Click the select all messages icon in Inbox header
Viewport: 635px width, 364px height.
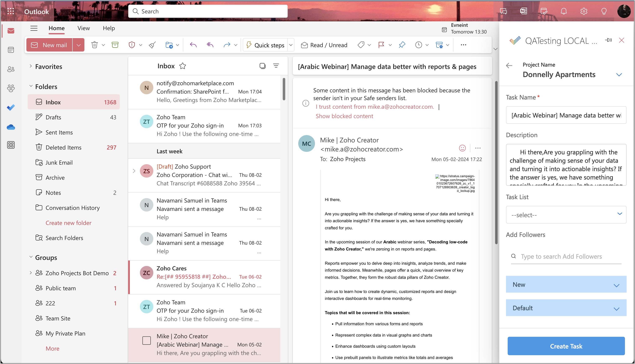click(262, 66)
